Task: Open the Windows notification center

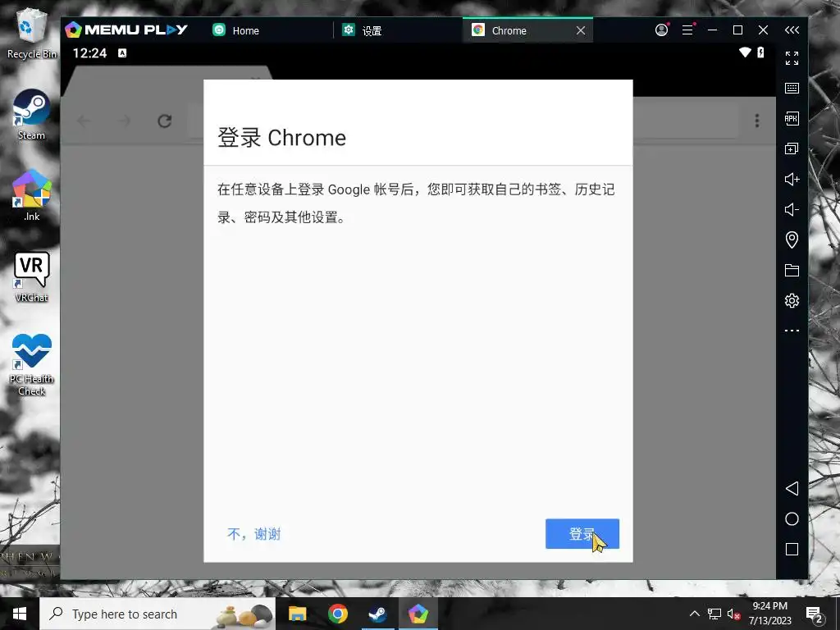Action: [x=814, y=614]
